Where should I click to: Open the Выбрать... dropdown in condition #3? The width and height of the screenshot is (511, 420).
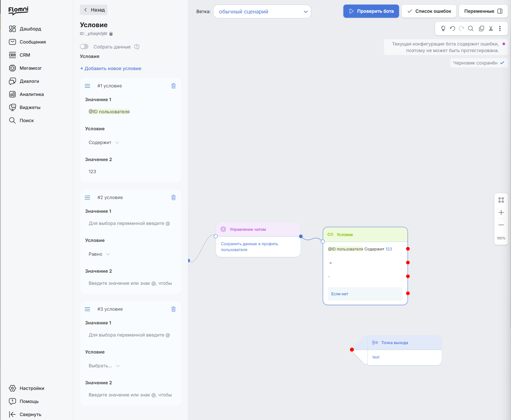104,366
